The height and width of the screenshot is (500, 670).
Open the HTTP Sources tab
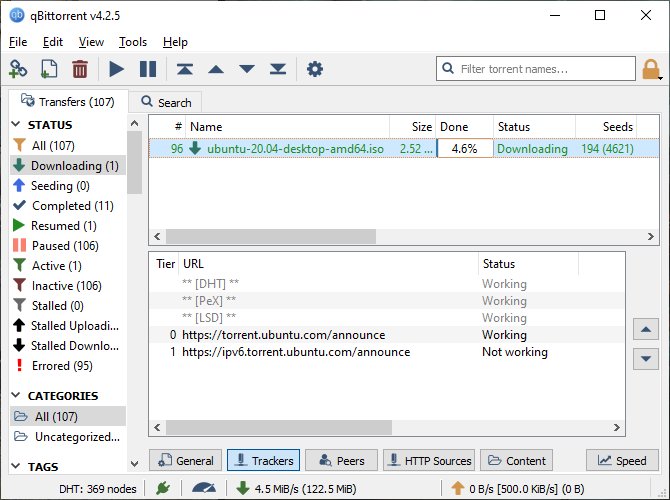[429, 460]
